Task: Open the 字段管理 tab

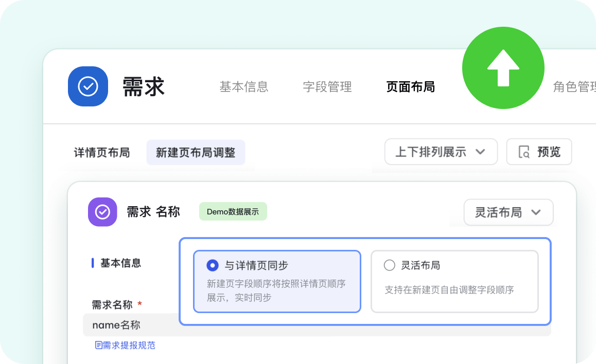Action: pos(327,87)
